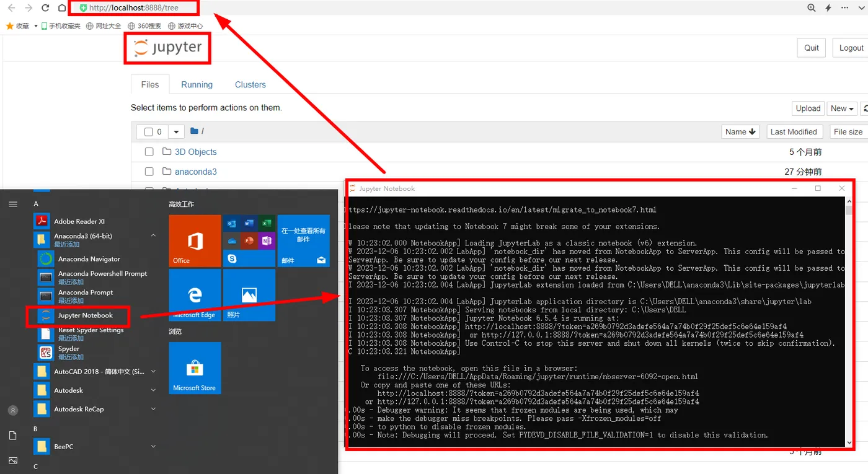
Task: Open the Microsoft Edge tile
Action: tap(195, 296)
